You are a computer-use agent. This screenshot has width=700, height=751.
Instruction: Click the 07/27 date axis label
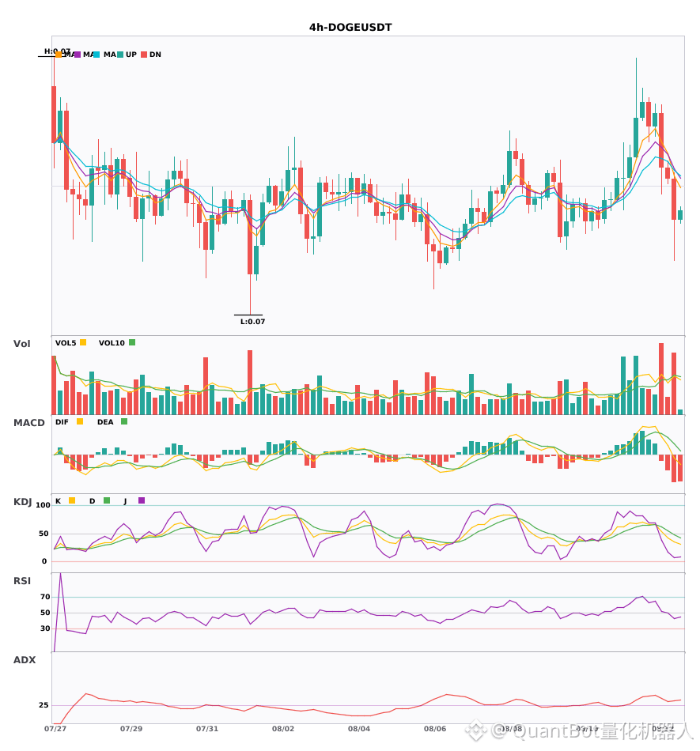(x=55, y=729)
